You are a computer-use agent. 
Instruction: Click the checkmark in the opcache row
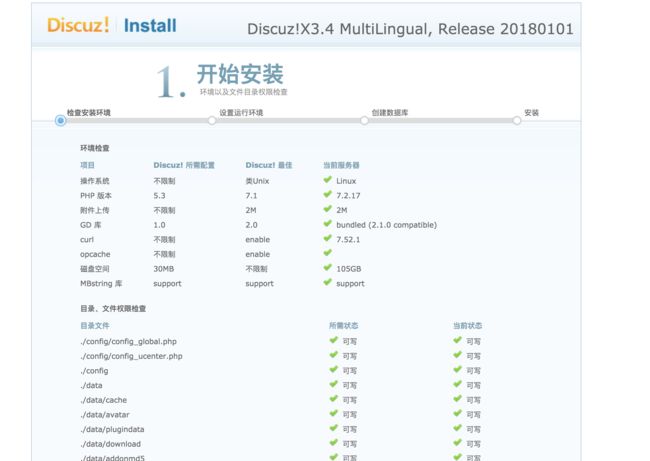point(327,252)
